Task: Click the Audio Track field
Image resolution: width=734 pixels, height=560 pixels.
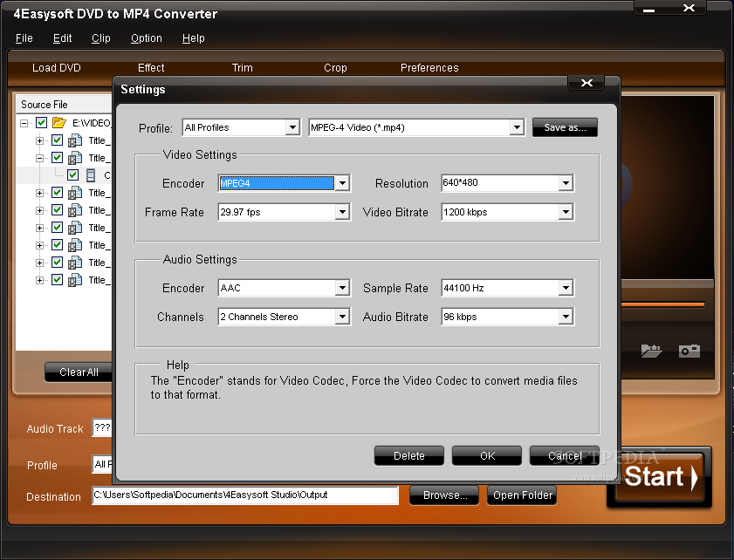Action: [102, 427]
